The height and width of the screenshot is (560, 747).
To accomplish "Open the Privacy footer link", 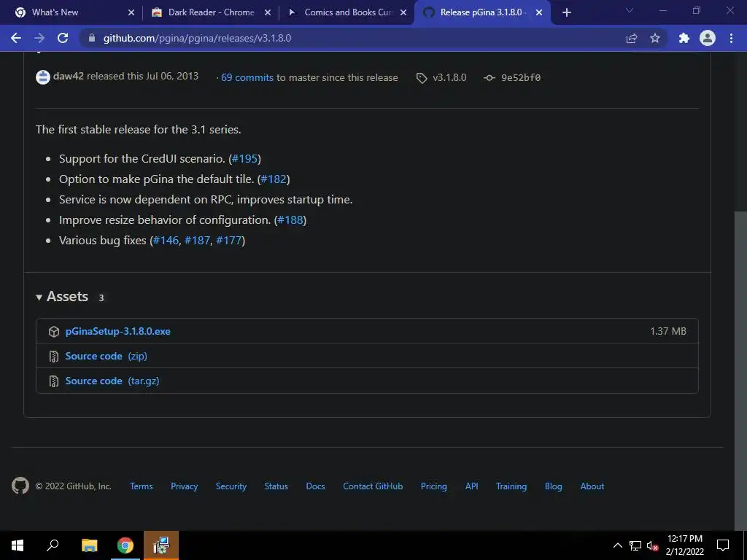I will [x=185, y=486].
